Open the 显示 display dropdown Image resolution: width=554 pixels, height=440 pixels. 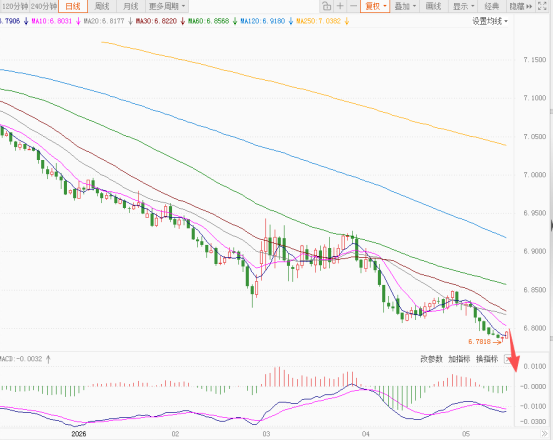[x=463, y=6]
